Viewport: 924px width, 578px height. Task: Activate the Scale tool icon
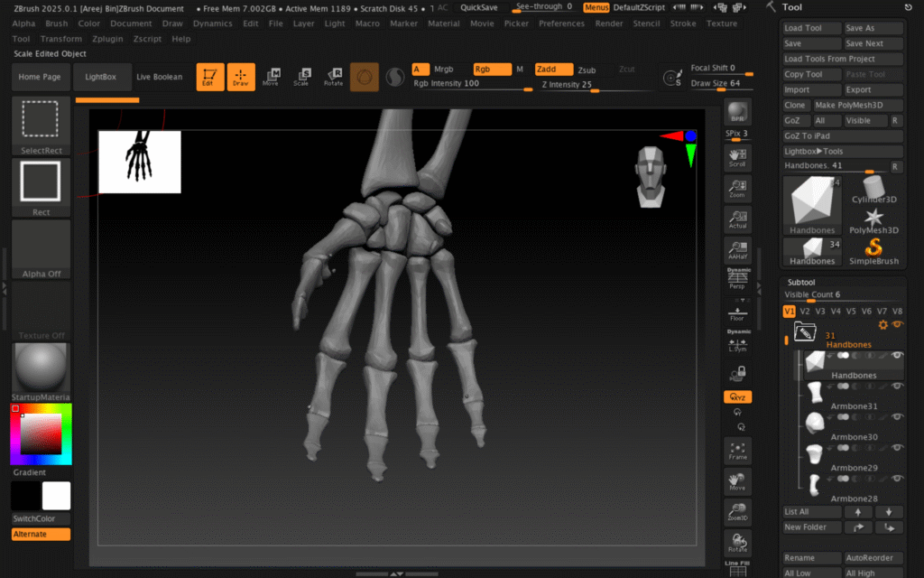301,78
